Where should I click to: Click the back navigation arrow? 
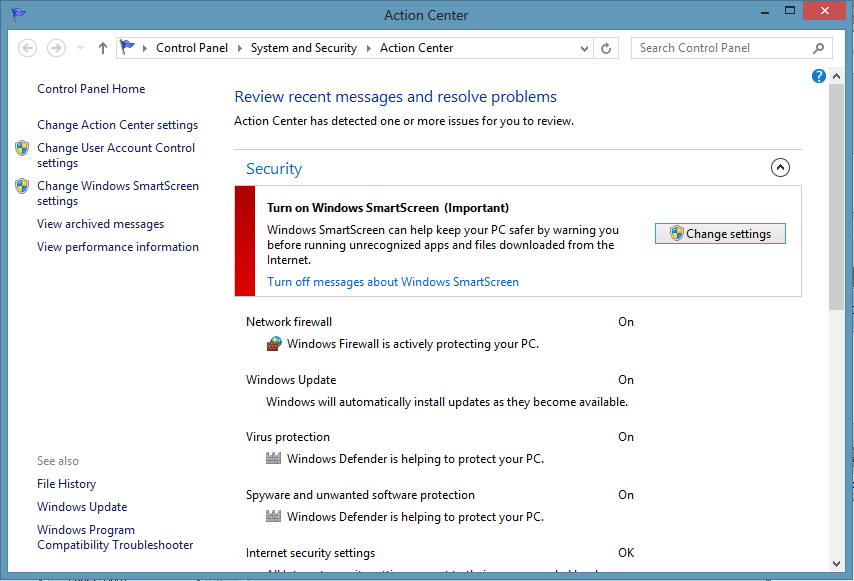28,47
